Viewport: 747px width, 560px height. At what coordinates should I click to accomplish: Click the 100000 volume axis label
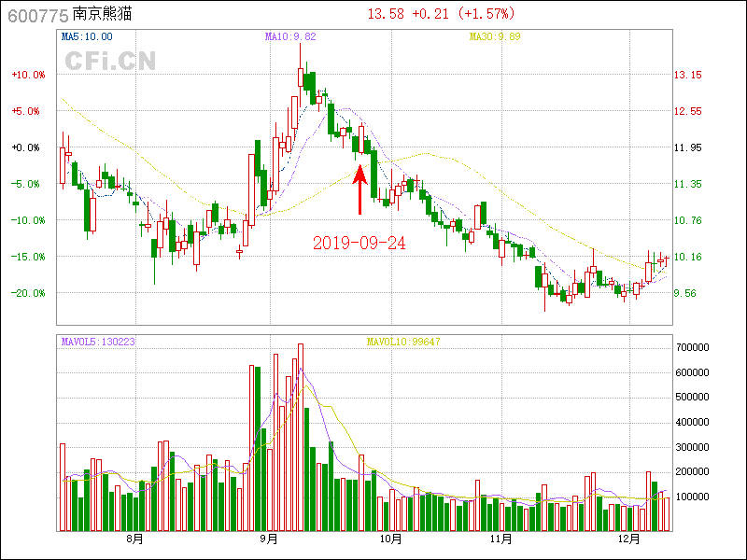pos(692,497)
